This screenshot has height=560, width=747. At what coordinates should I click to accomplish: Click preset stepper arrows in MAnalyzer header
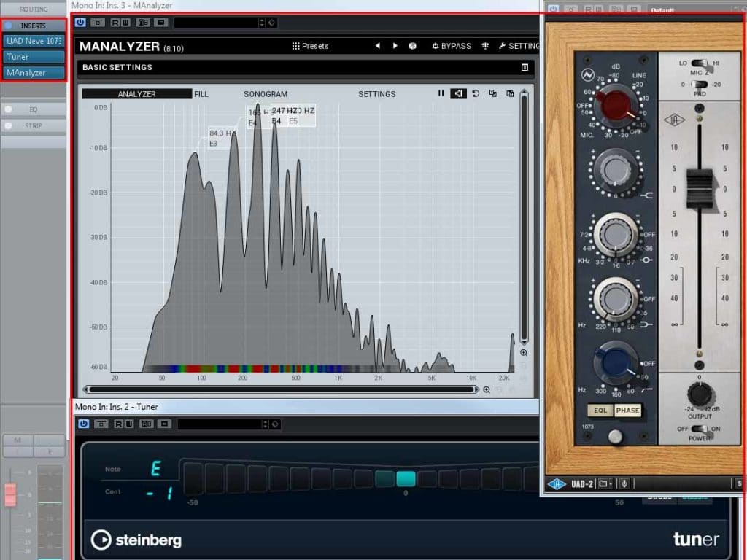tap(262, 23)
